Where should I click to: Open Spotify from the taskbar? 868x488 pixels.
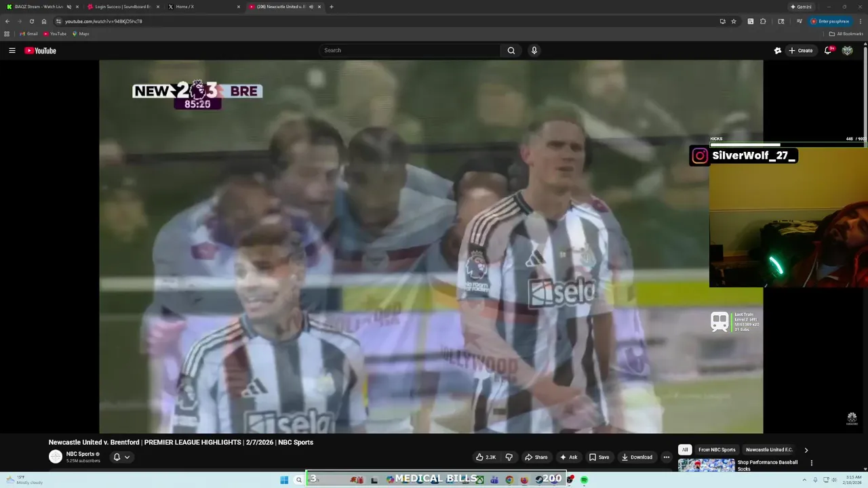tap(584, 480)
